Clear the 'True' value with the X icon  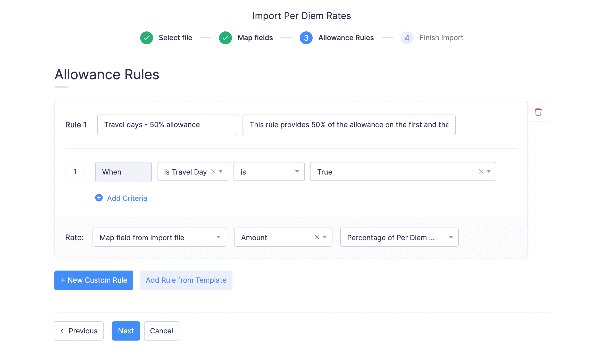481,171
